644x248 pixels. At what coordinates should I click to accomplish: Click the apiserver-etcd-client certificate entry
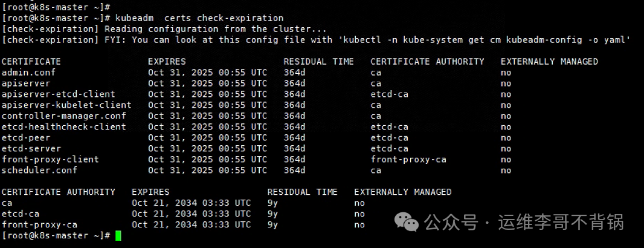pyautogui.click(x=58, y=94)
